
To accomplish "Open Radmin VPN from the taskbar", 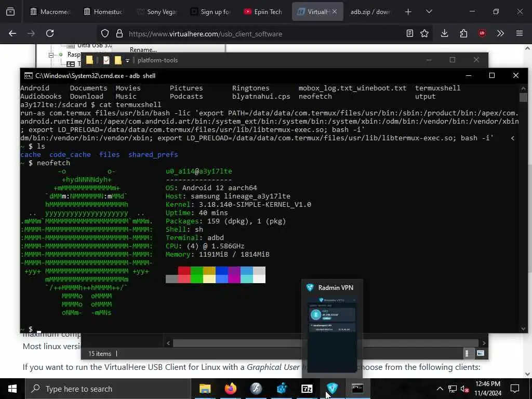I will pyautogui.click(x=332, y=389).
